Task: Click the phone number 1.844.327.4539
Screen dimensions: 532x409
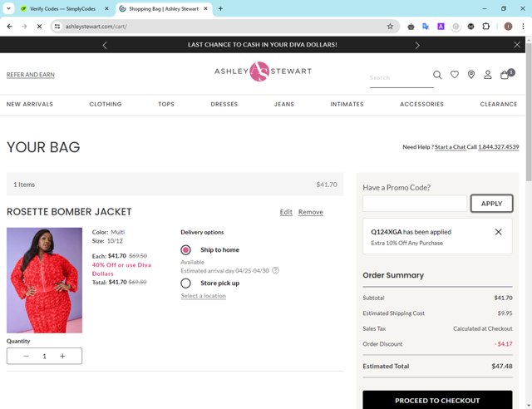Action: (499, 147)
